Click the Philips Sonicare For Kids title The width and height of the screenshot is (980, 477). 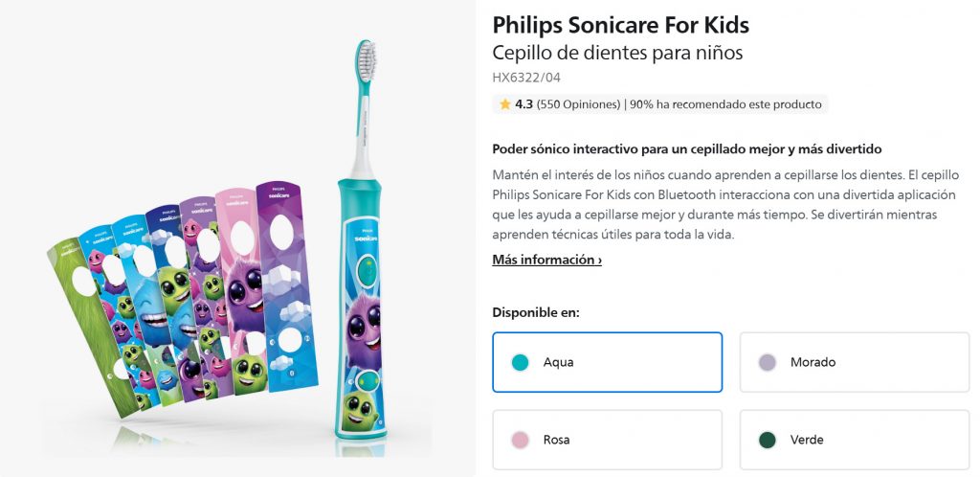[x=620, y=25]
